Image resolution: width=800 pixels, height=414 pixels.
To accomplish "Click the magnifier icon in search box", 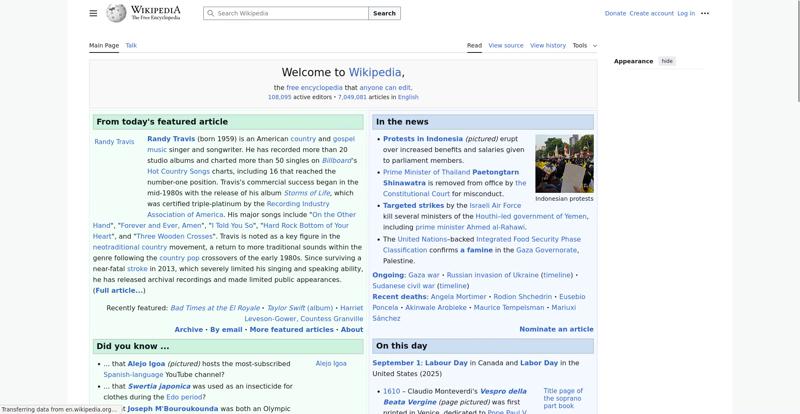I will 211,13.
